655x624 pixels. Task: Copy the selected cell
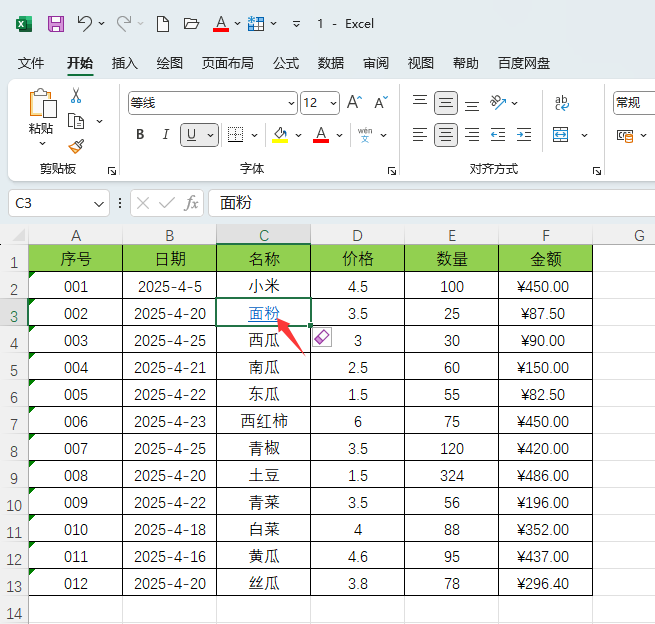pyautogui.click(x=76, y=122)
